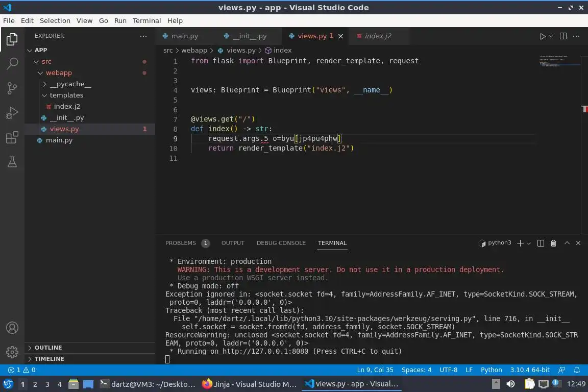Show errors and warnings in status bar
Viewport: 588px width, 392px height.
coord(22,370)
